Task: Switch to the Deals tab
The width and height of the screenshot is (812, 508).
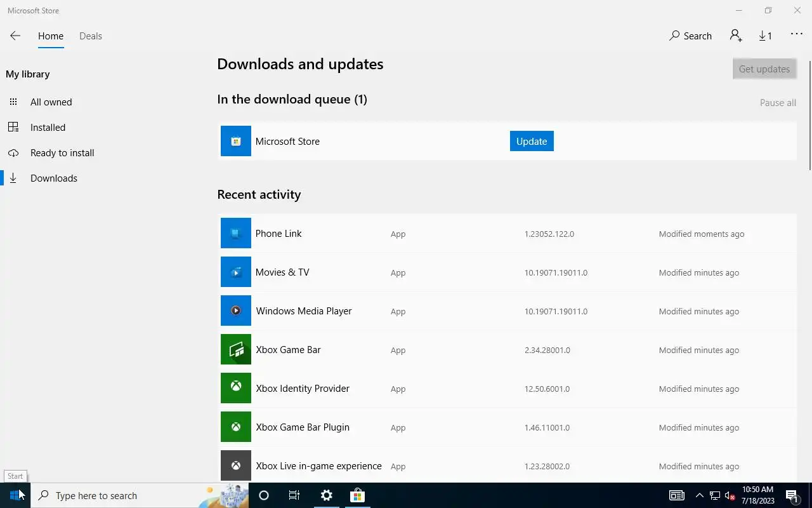Action: click(x=91, y=36)
